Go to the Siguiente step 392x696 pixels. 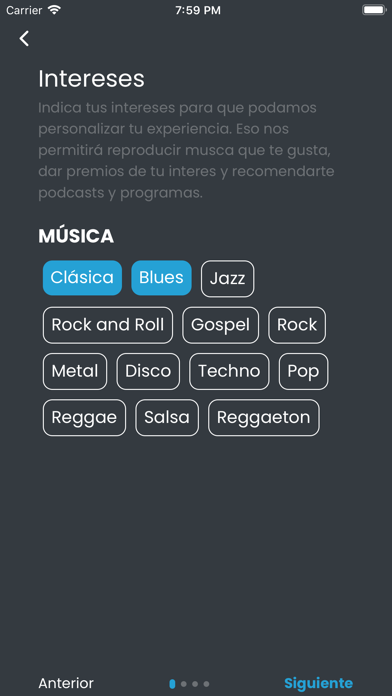click(318, 683)
